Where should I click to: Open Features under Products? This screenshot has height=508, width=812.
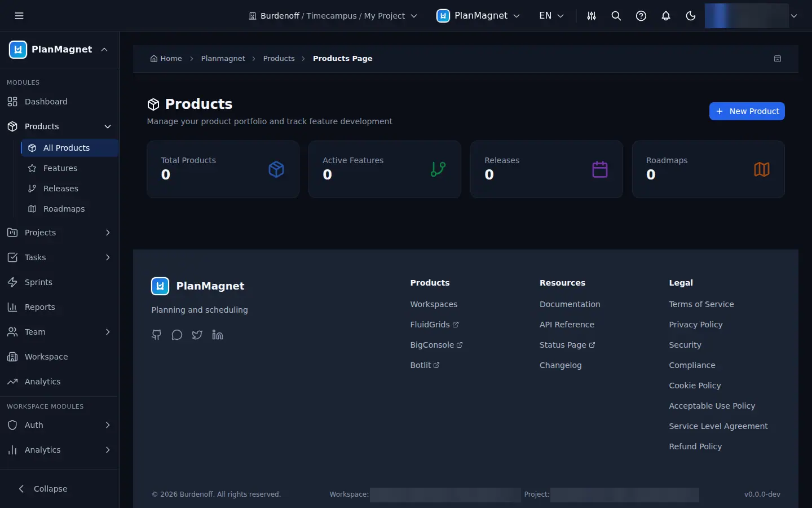69,168
